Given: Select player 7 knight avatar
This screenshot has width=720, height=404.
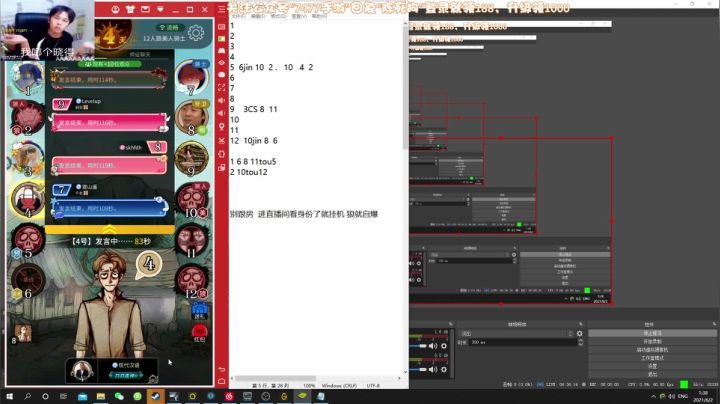Looking at the screenshot, I should [191, 77].
